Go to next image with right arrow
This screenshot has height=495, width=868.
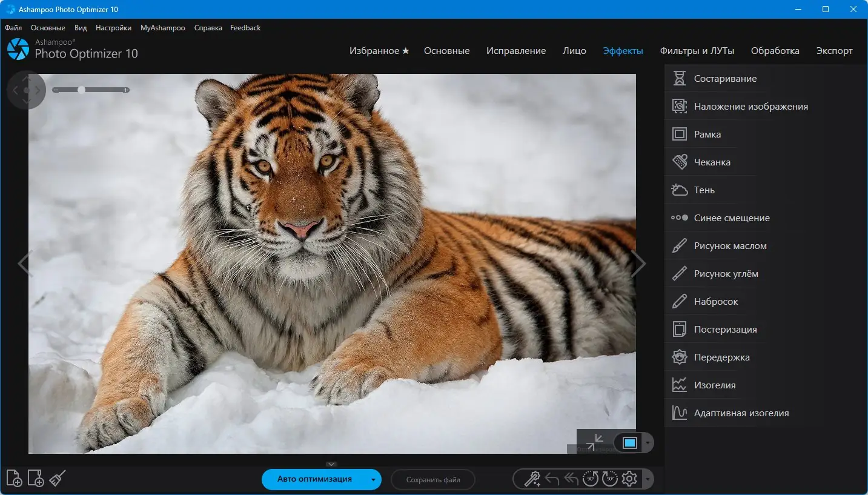[638, 264]
